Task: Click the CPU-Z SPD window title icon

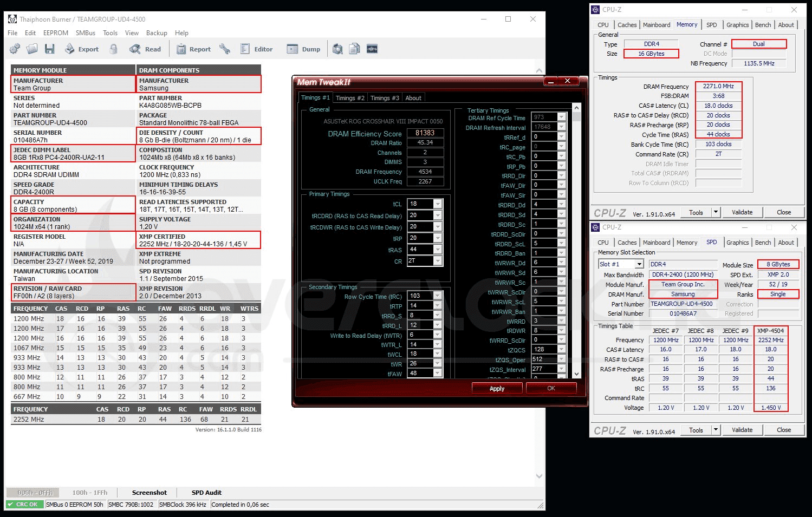Action: point(596,227)
